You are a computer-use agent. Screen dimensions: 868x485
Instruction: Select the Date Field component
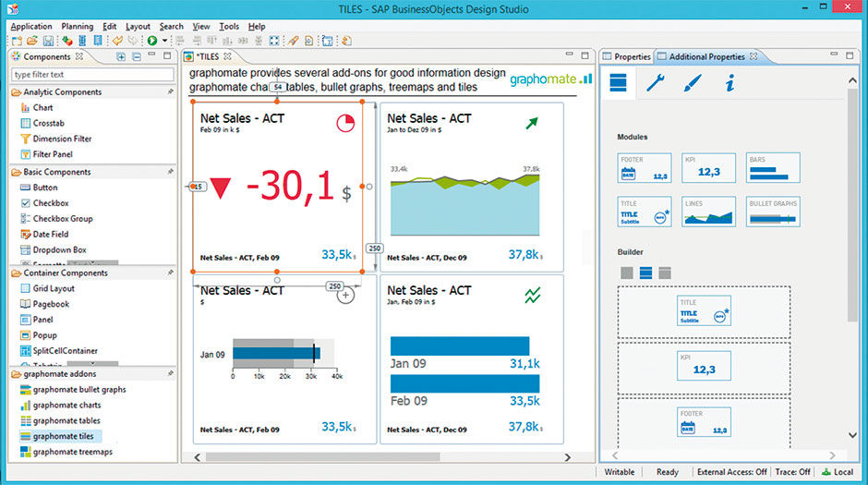44,235
